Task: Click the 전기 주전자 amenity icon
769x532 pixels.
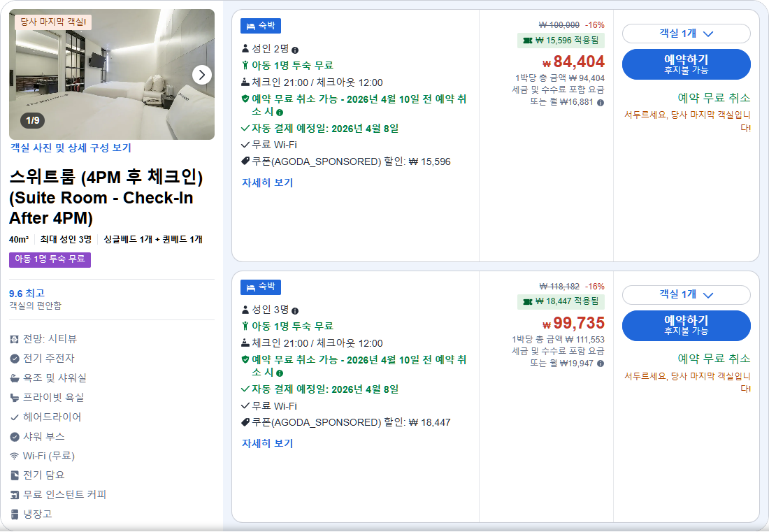Action: click(x=15, y=359)
